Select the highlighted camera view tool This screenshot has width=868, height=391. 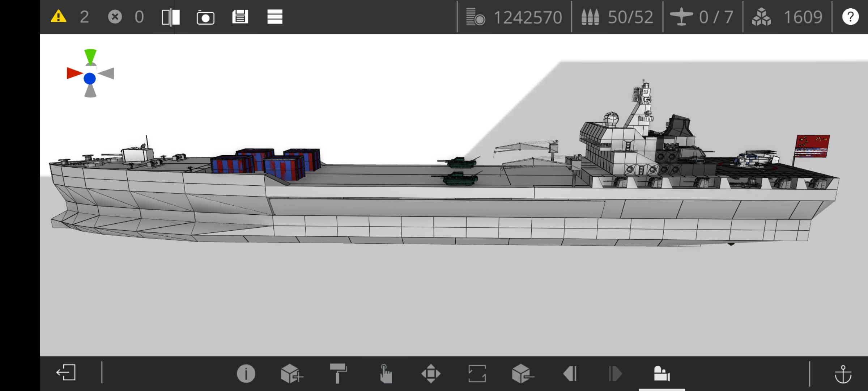662,373
